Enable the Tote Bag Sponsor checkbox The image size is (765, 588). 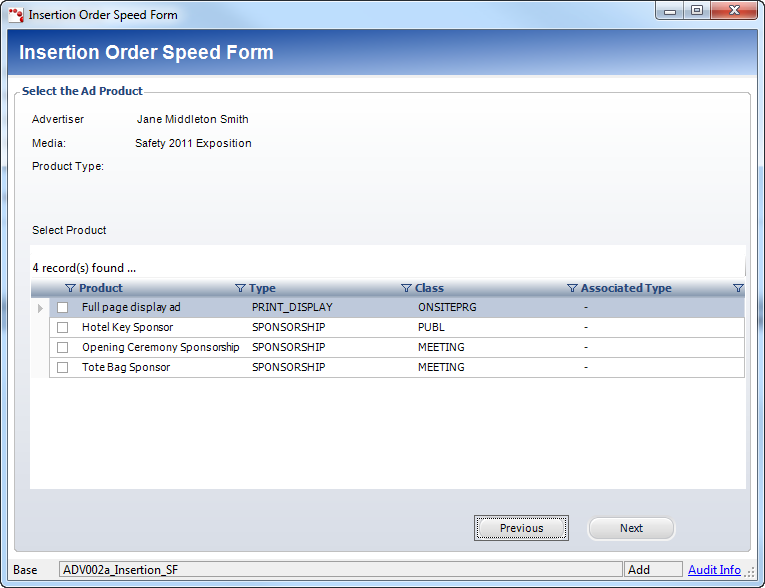(62, 368)
